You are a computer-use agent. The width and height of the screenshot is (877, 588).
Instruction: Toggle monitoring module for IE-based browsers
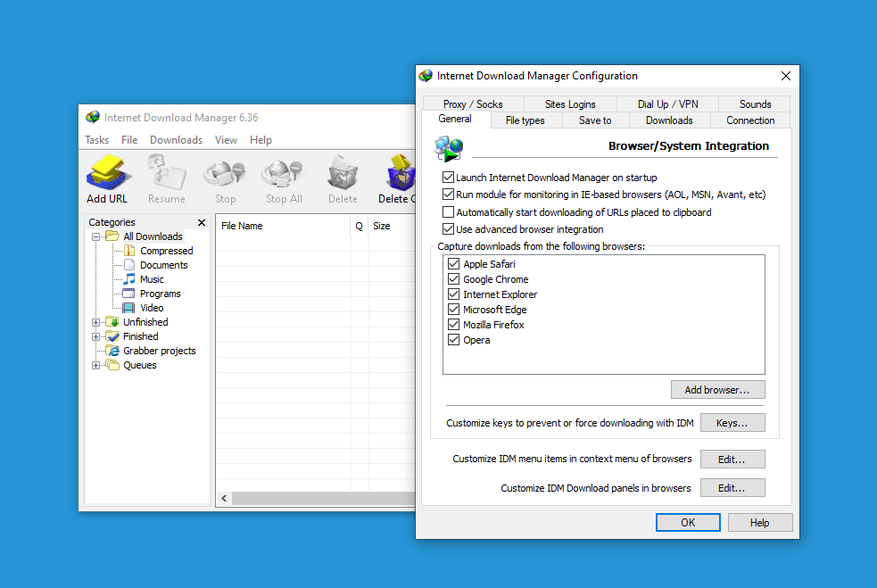click(448, 195)
